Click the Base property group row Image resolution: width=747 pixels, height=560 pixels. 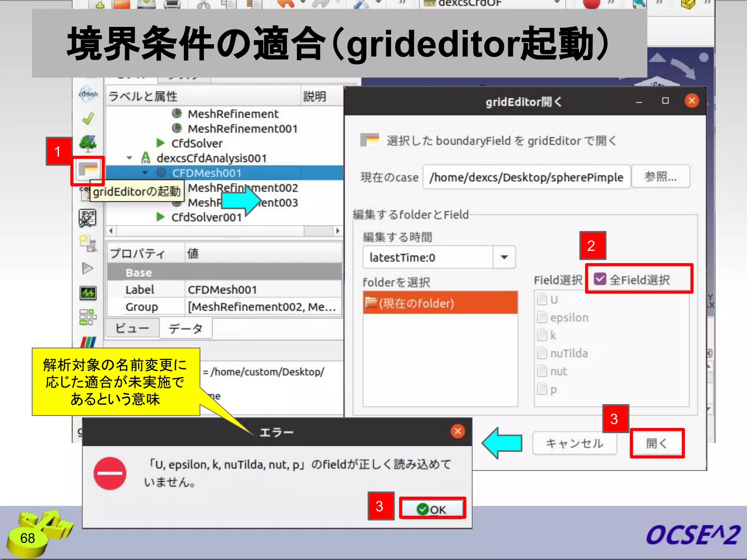click(x=224, y=272)
